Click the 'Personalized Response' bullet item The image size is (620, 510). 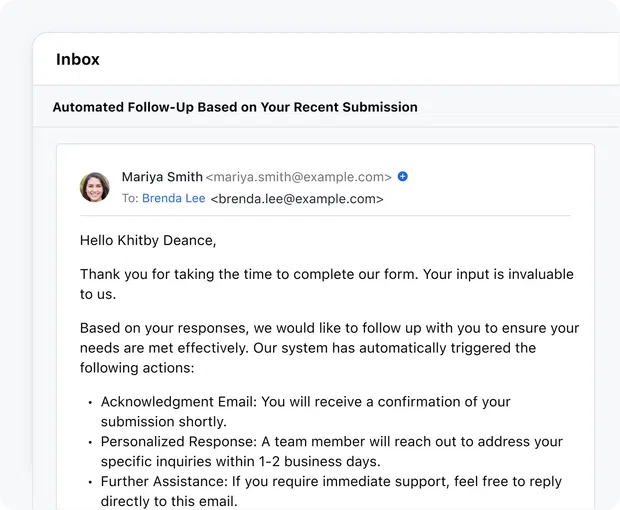(x=331, y=451)
